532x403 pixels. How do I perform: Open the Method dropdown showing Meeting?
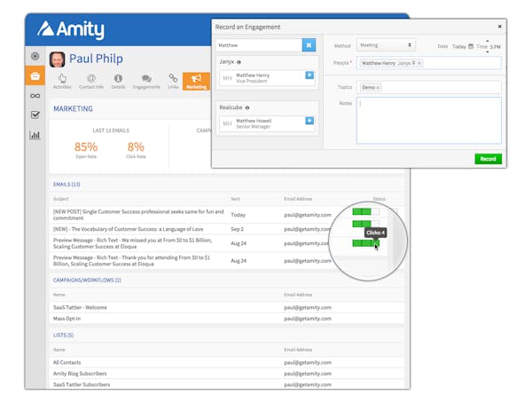386,45
